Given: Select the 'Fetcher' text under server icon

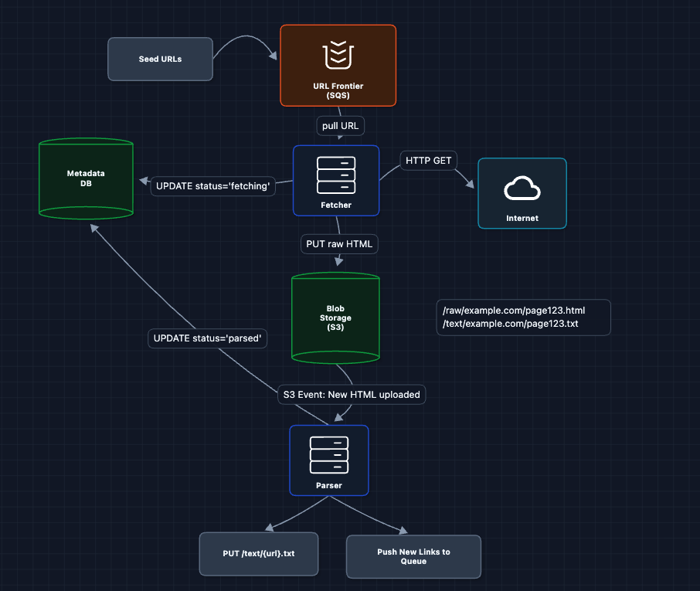Looking at the screenshot, I should coord(336,205).
